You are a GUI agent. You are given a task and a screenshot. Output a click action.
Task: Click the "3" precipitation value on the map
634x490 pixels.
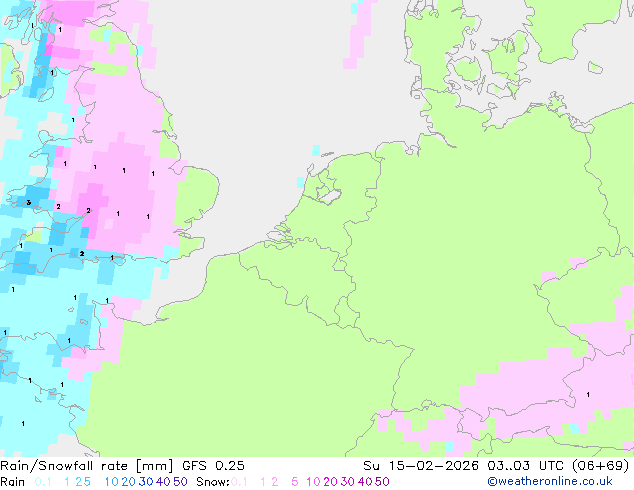(x=28, y=203)
